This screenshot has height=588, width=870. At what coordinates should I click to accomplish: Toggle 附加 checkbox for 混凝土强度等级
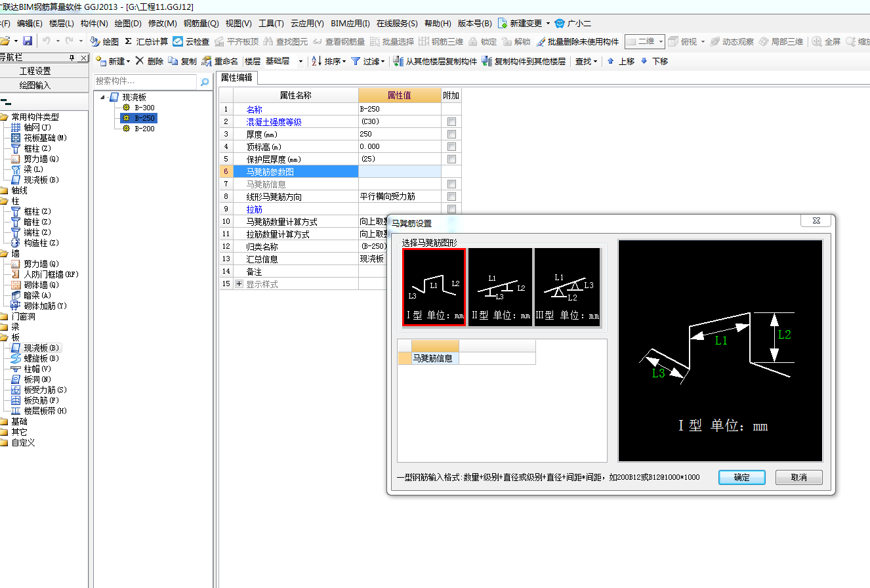tap(451, 122)
